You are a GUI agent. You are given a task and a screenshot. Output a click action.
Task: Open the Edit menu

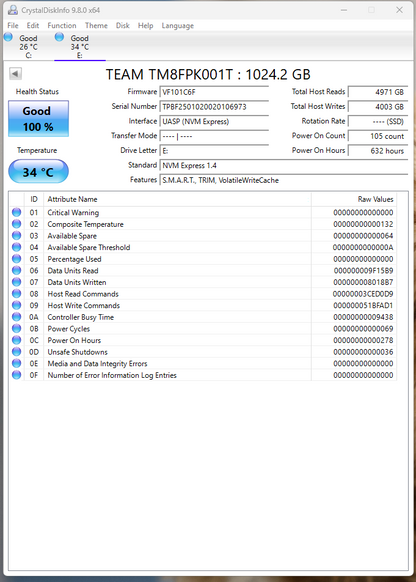tap(33, 26)
